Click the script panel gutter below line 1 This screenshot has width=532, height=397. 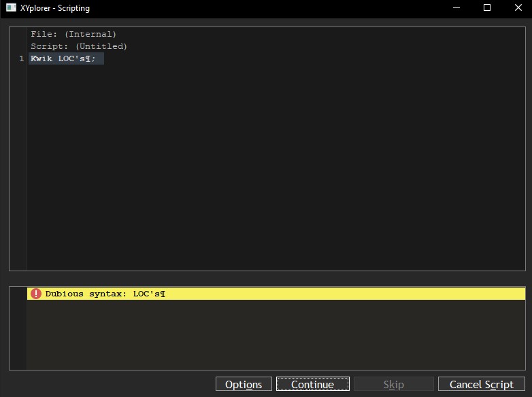18,170
